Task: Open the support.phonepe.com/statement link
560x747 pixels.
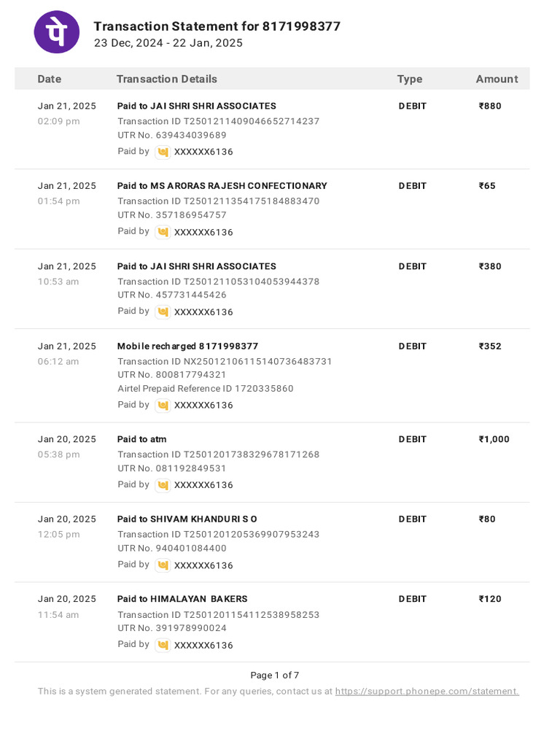Action: (427, 691)
